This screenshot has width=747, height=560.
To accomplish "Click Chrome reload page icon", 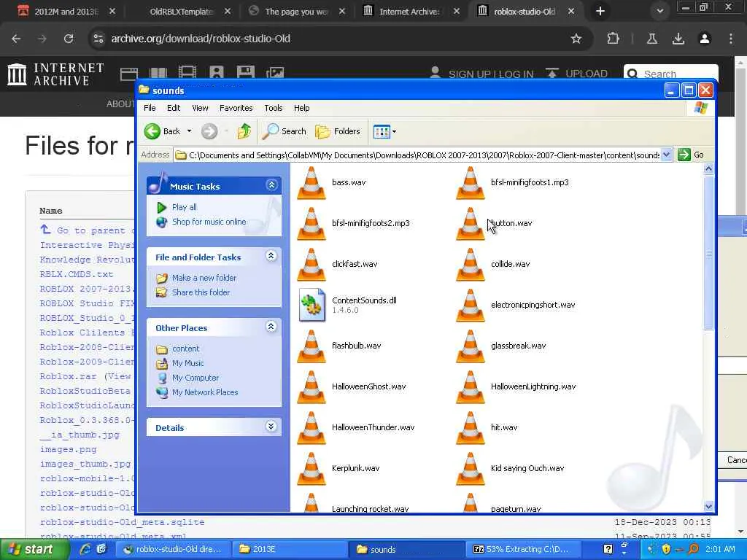I will (x=69, y=39).
